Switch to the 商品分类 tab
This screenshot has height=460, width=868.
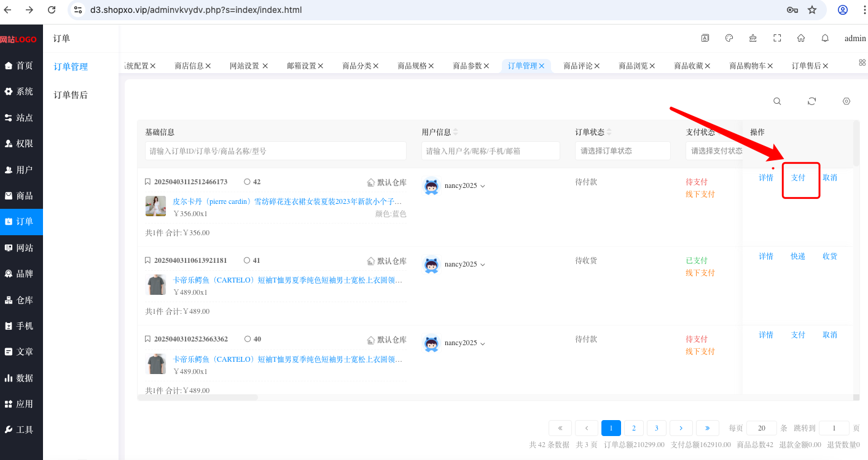(x=357, y=66)
